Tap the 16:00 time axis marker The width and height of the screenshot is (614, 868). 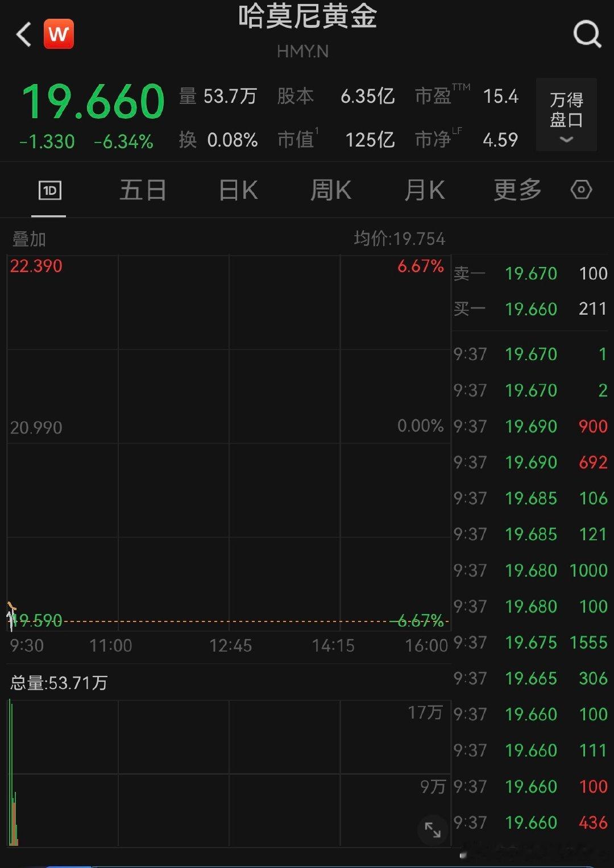coord(426,646)
